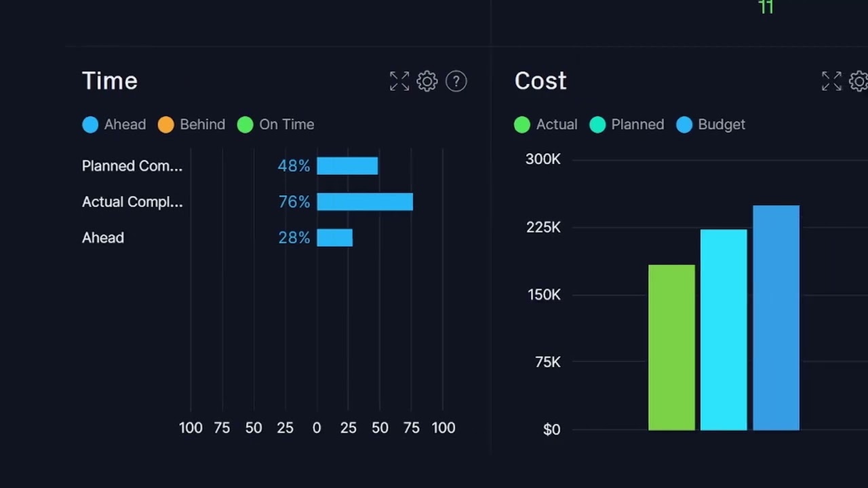Click the Time widget title

110,81
